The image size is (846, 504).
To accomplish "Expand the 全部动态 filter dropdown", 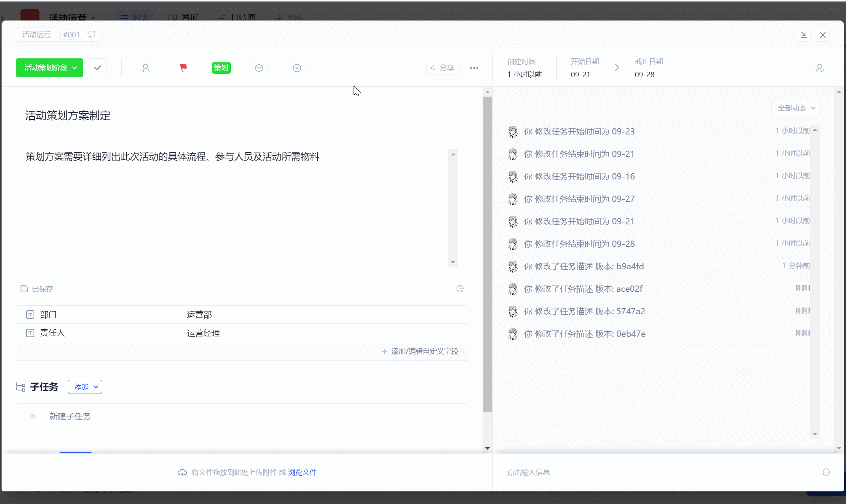I will pos(795,108).
